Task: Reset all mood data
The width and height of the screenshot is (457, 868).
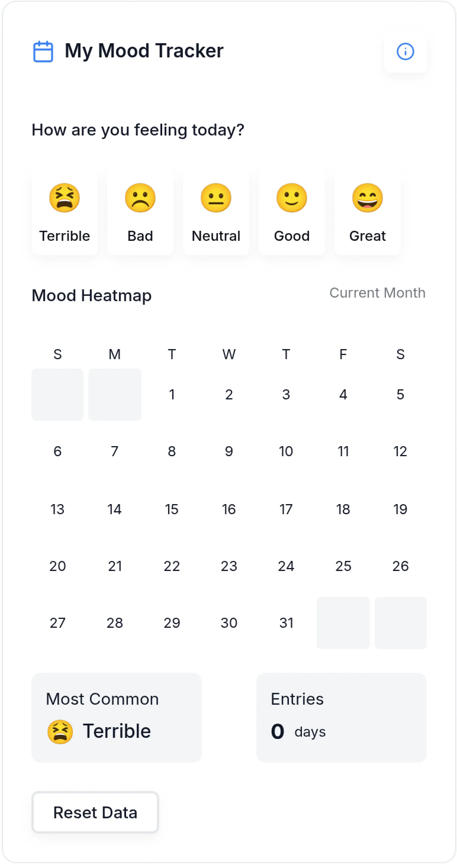Action: (x=95, y=812)
